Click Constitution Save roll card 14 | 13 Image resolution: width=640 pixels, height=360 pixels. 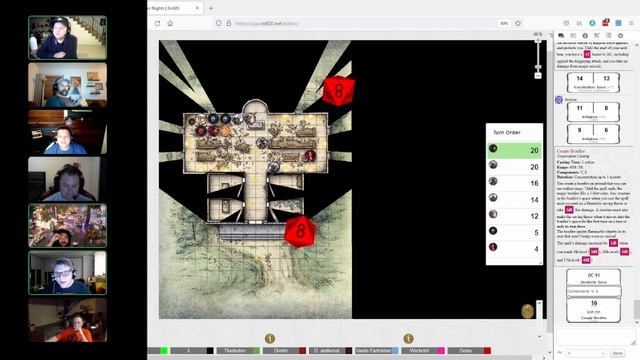tap(593, 82)
